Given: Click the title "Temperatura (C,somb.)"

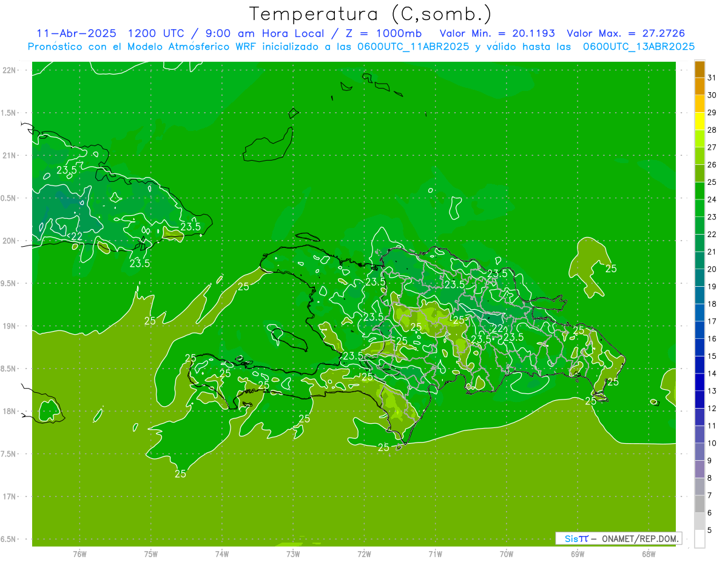Looking at the screenshot, I should pyautogui.click(x=370, y=13).
